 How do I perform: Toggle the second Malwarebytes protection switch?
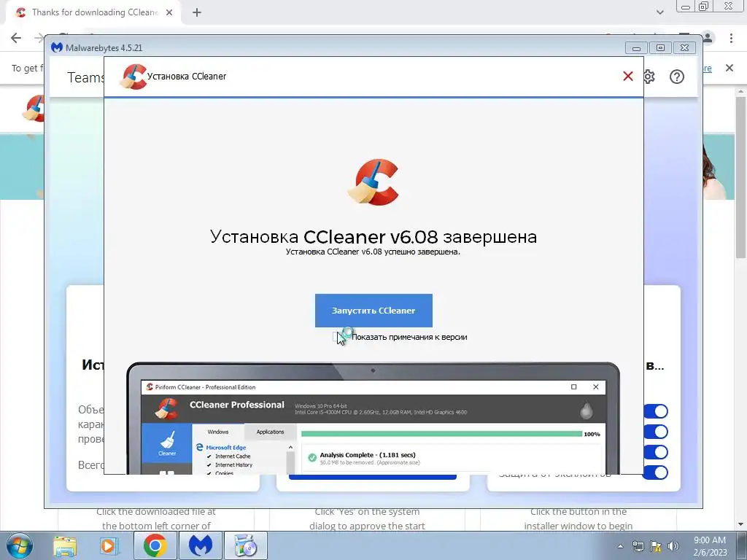(656, 432)
